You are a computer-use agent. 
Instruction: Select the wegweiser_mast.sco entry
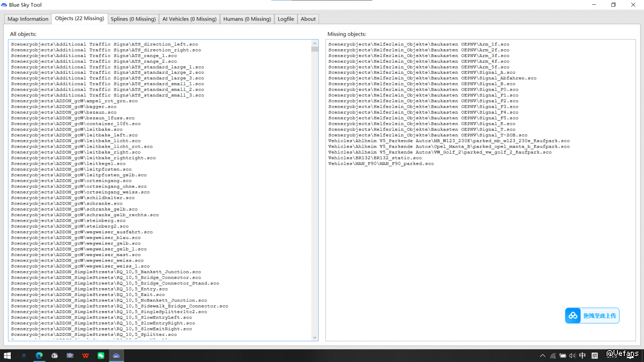76,255
